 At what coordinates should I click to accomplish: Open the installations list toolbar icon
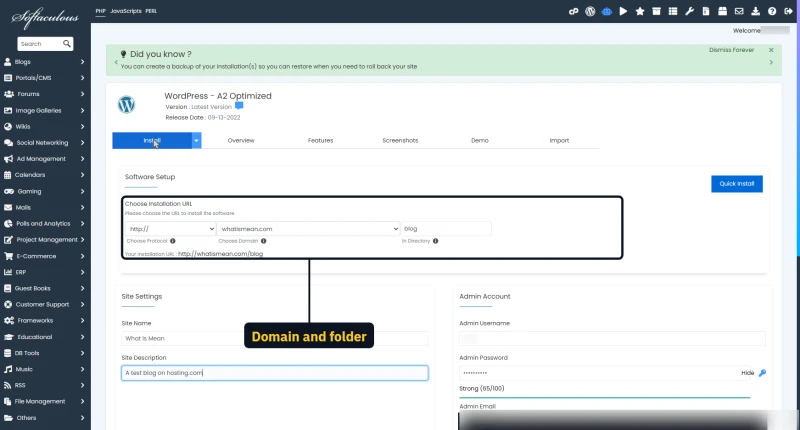(x=673, y=11)
